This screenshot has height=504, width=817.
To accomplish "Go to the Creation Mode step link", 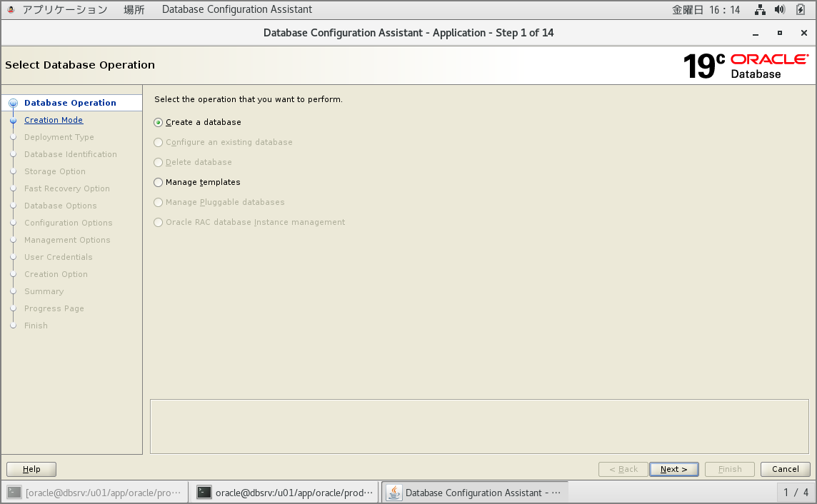I will [x=54, y=120].
